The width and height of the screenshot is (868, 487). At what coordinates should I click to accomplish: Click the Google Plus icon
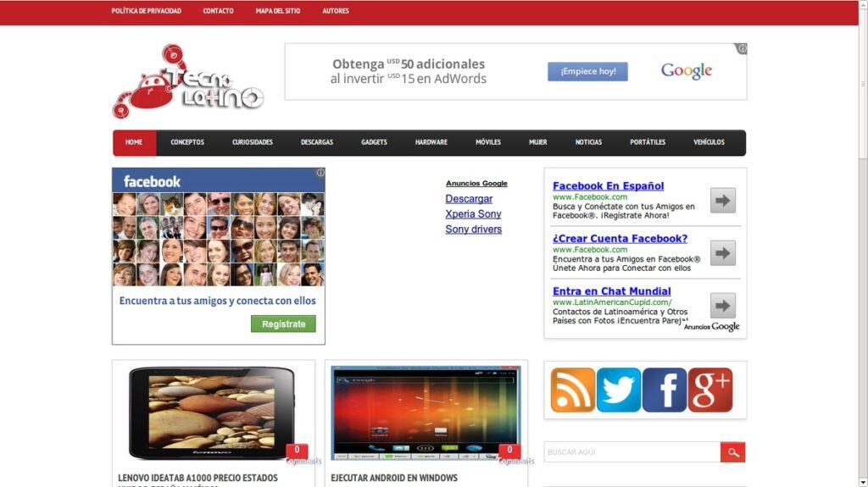pyautogui.click(x=710, y=390)
